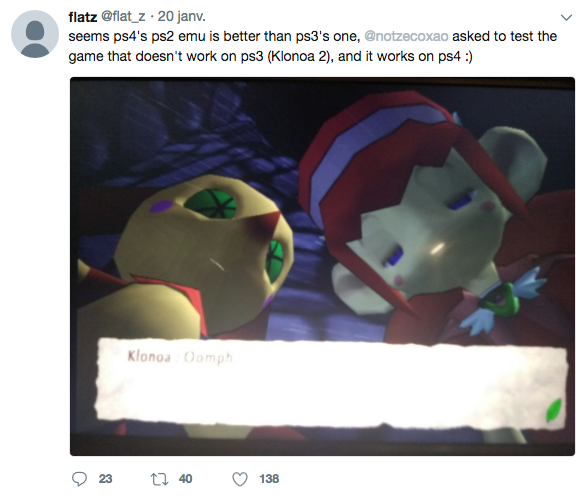
Task: Expand the tweet options chevron
Action: click(567, 18)
